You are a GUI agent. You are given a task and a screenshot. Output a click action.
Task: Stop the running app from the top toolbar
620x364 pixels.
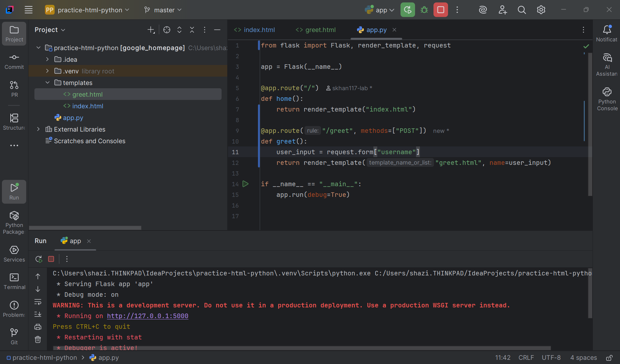click(441, 10)
